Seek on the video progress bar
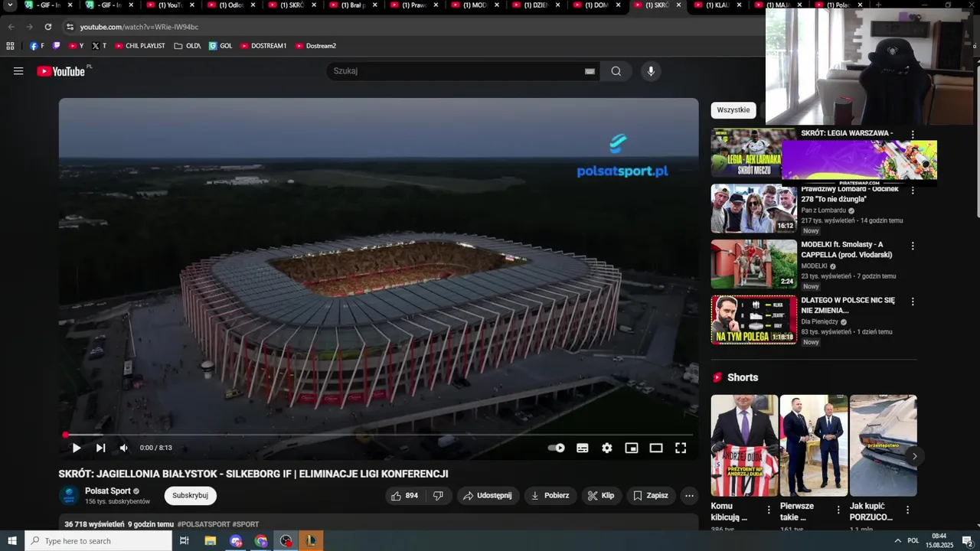The width and height of the screenshot is (980, 551). tap(379, 435)
